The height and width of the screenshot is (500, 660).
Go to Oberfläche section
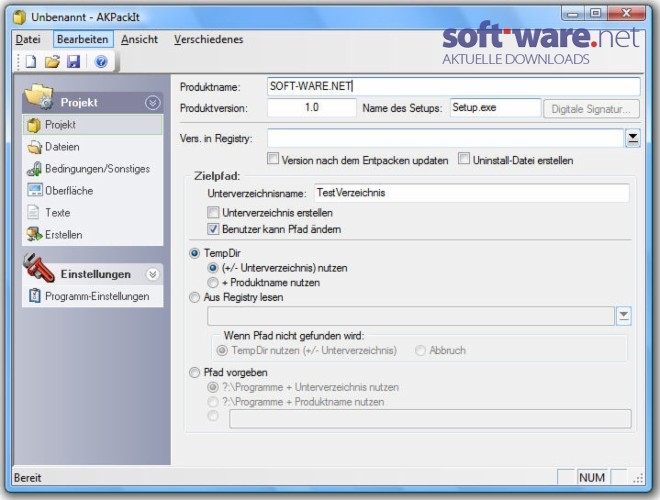[93, 191]
